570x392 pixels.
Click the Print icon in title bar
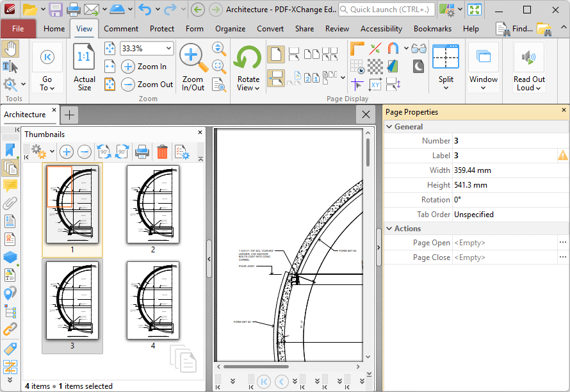(x=74, y=10)
